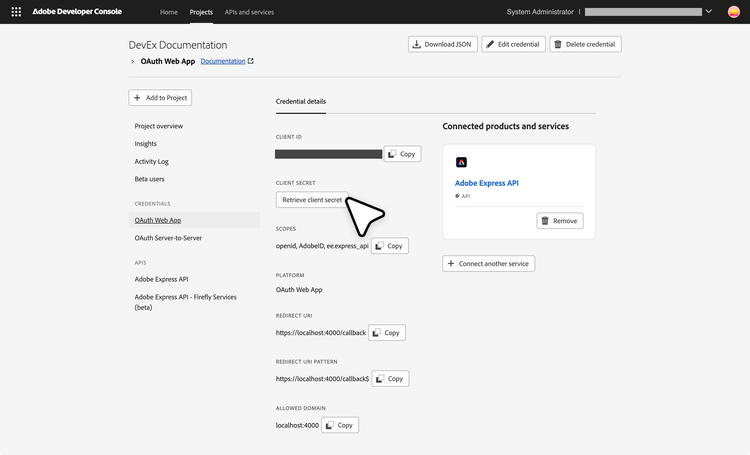
Task: Click the redirect URI pattern value text
Action: pyautogui.click(x=322, y=378)
